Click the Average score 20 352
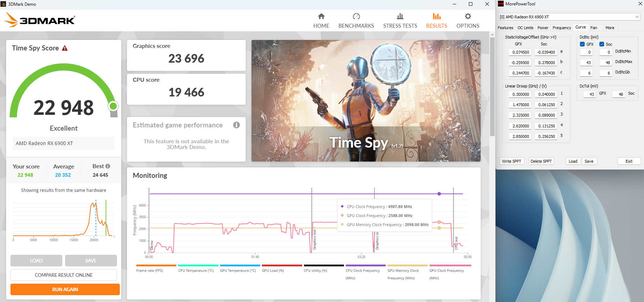 (x=63, y=175)
